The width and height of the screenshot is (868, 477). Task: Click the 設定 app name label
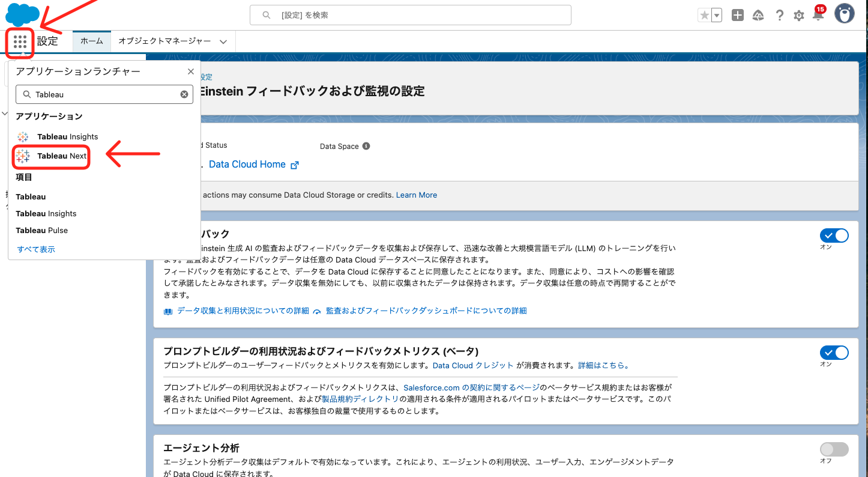pos(47,41)
